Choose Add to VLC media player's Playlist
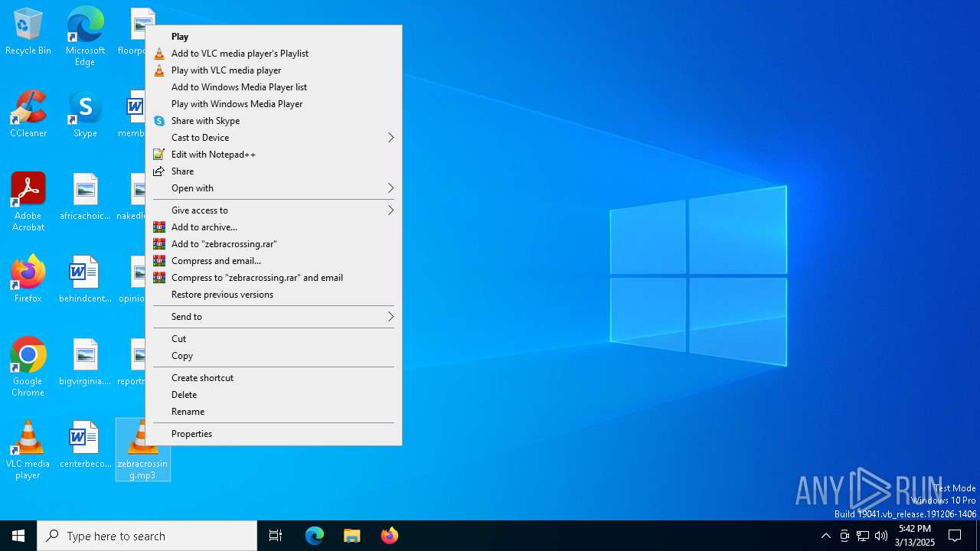Image resolution: width=980 pixels, height=551 pixels. click(x=273, y=54)
